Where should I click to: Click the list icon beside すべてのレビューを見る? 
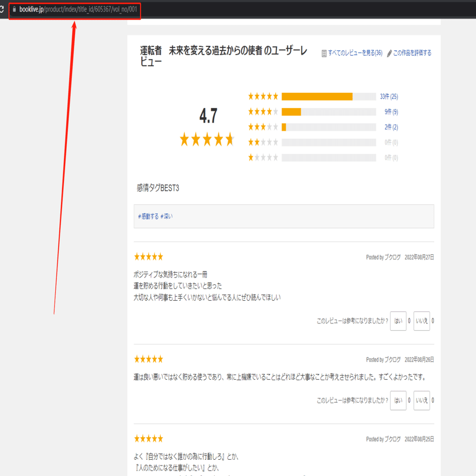[324, 52]
